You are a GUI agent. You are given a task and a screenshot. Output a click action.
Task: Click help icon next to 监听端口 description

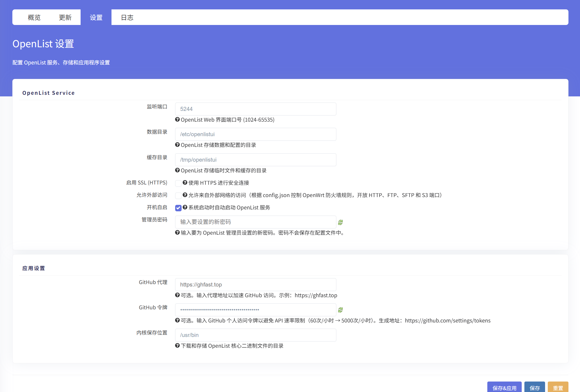177,119
